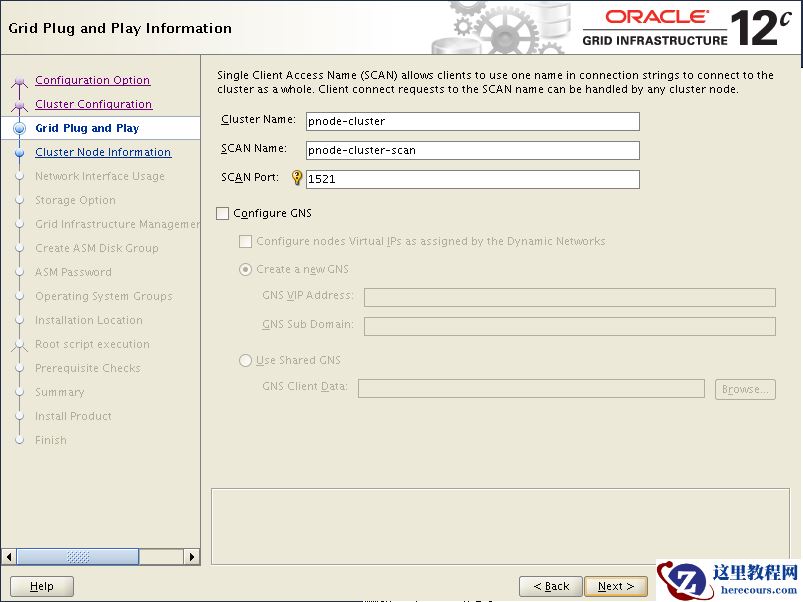This screenshot has width=803, height=602.
Task: Click the empty message area at the bottom
Action: tap(500, 527)
